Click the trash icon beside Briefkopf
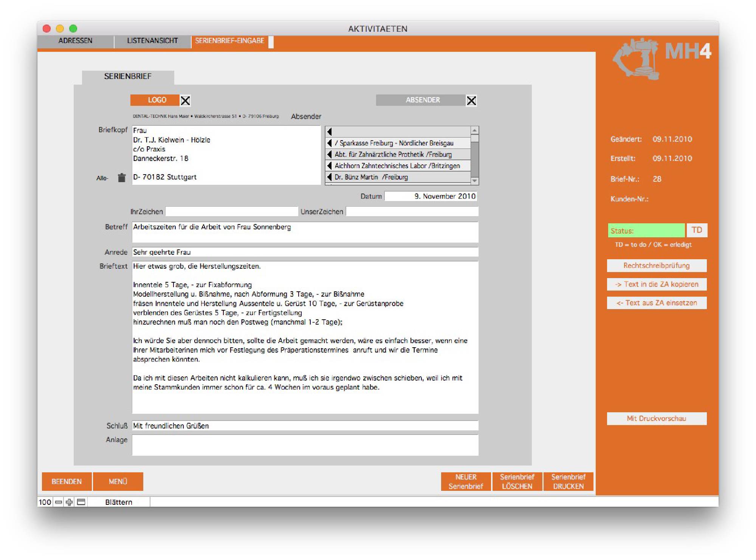756x560 pixels. click(x=121, y=178)
